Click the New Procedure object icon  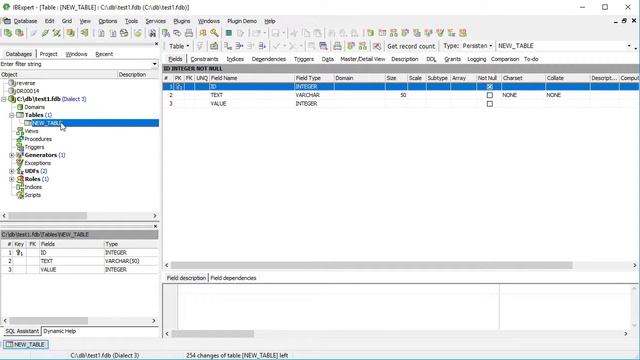point(405,33)
